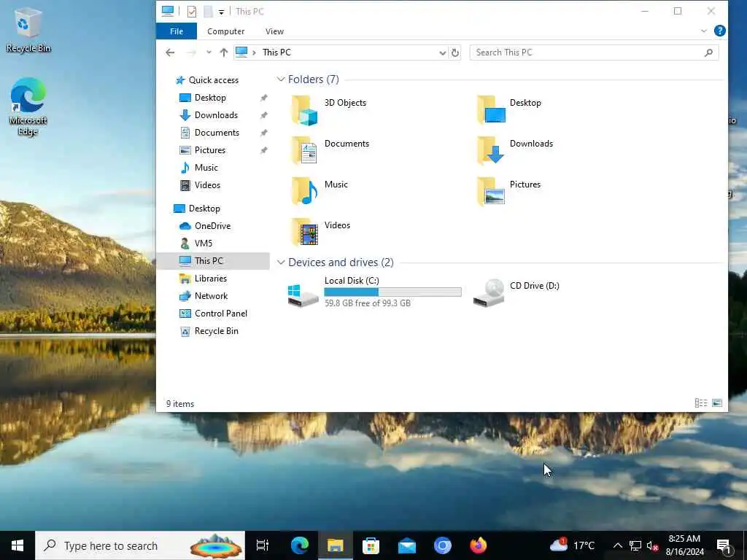This screenshot has width=747, height=560.
Task: Select the Downloads folder in Folders group
Action: click(x=514, y=150)
